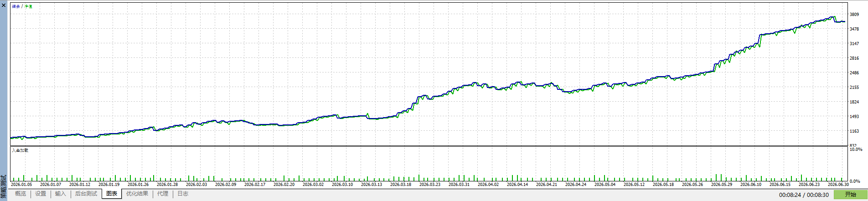Open the 概览 tab
The height and width of the screenshot is (201, 868).
(x=21, y=194)
